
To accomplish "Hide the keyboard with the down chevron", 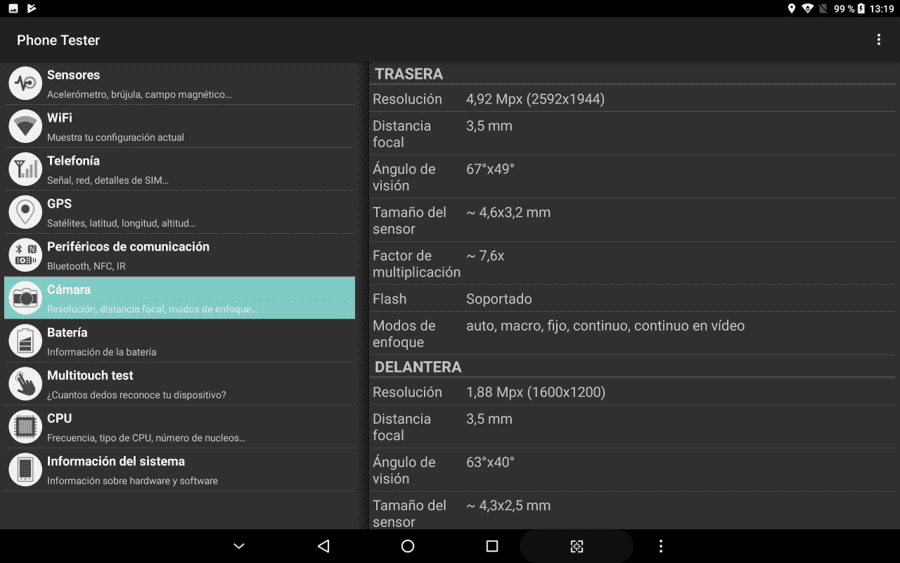I will click(239, 546).
